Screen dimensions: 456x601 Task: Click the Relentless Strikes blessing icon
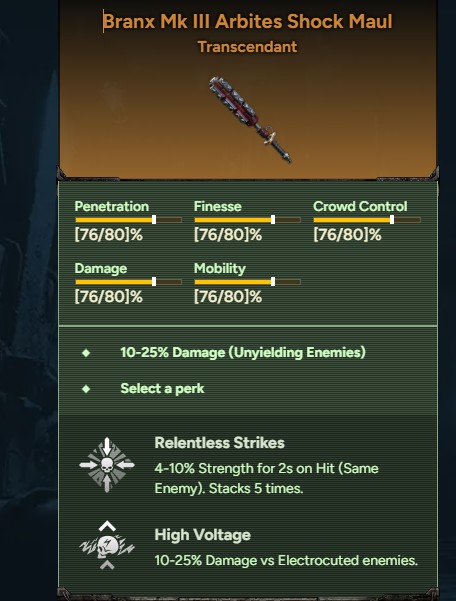pyautogui.click(x=107, y=465)
